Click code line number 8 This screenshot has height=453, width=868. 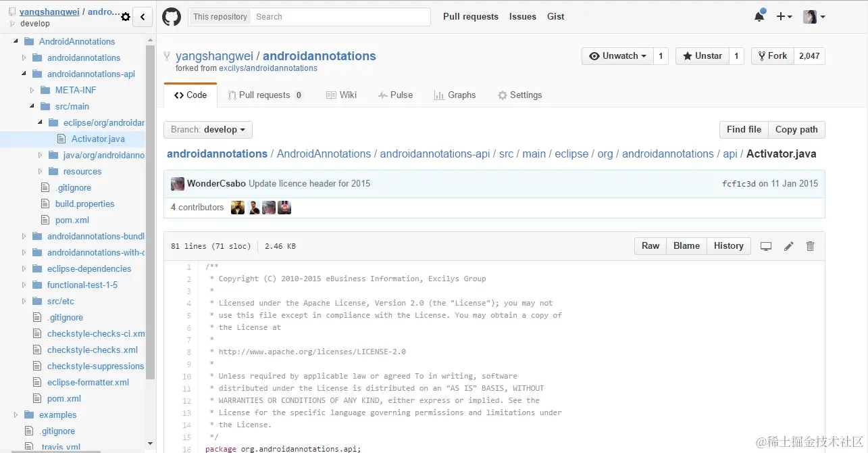point(189,352)
